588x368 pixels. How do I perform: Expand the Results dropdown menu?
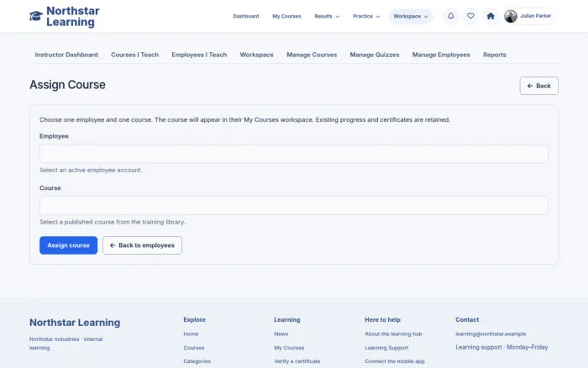tap(327, 17)
